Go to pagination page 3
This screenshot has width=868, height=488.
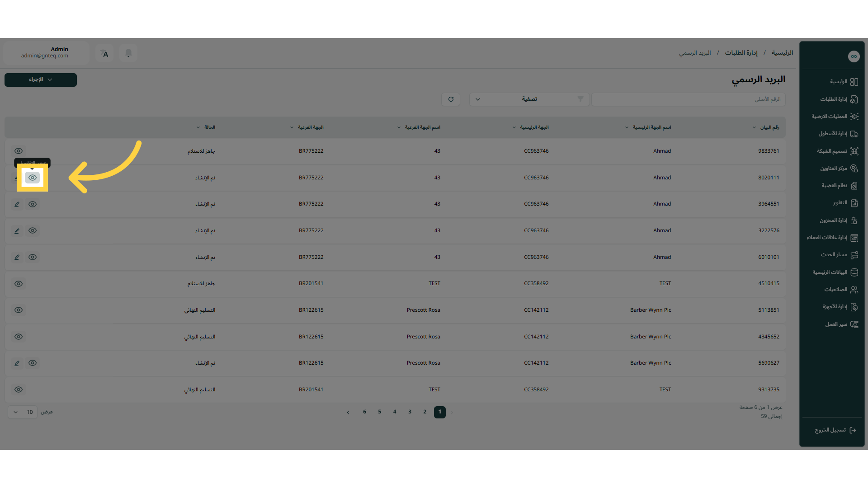point(410,412)
